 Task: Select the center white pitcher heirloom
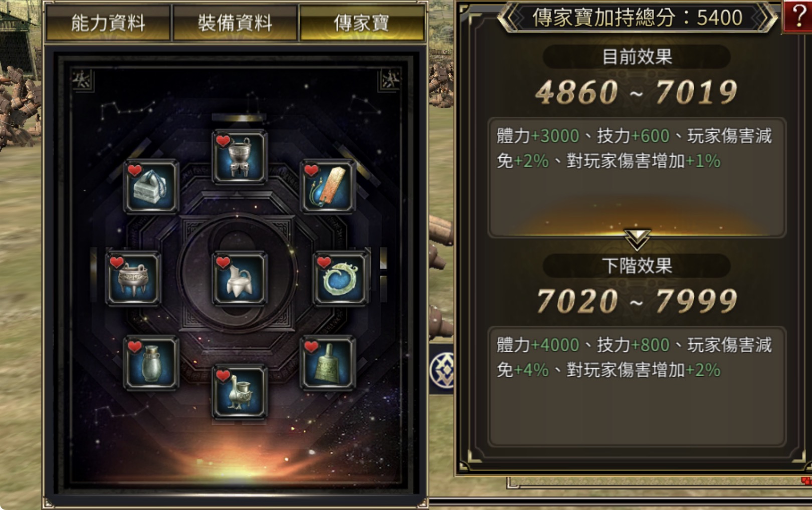(239, 279)
